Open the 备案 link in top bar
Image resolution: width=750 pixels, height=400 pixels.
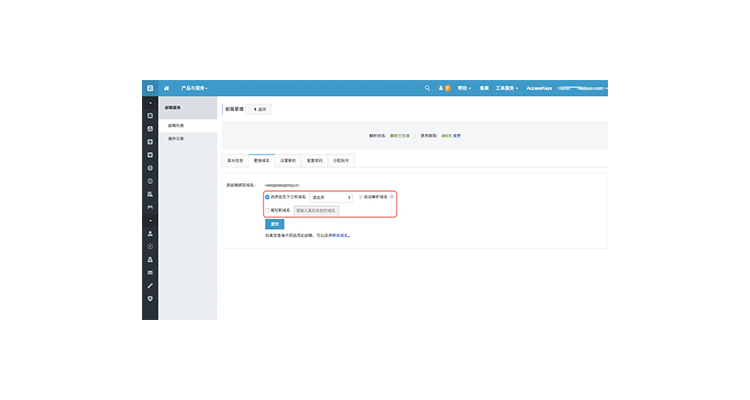coord(484,88)
